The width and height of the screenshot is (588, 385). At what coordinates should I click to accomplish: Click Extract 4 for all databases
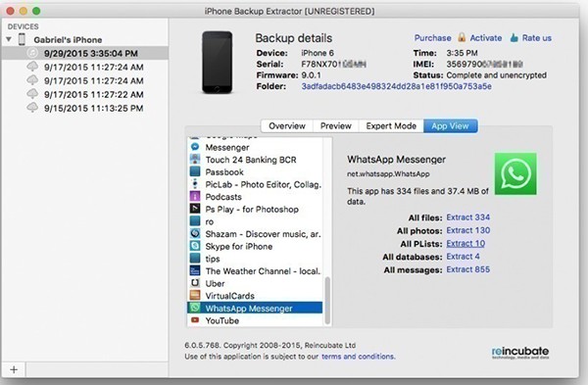pos(463,257)
